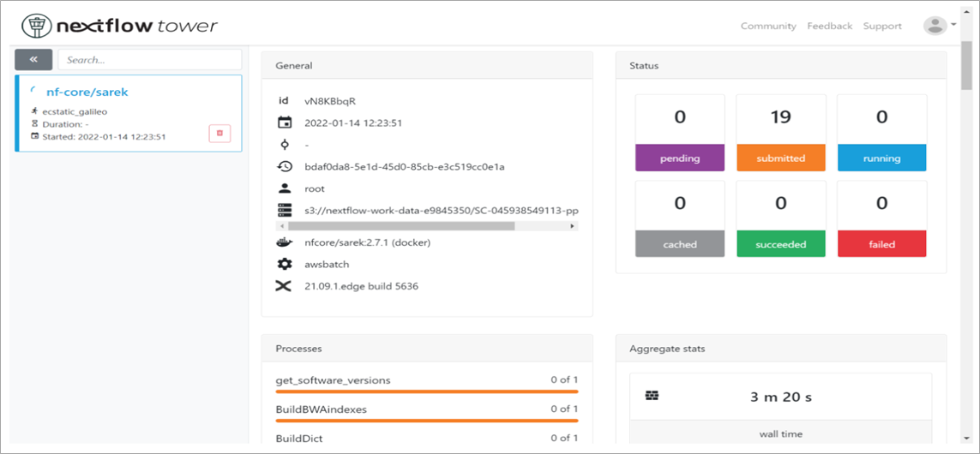The image size is (980, 454).
Task: Click the Aggregate stats panel header
Action: tap(780, 348)
